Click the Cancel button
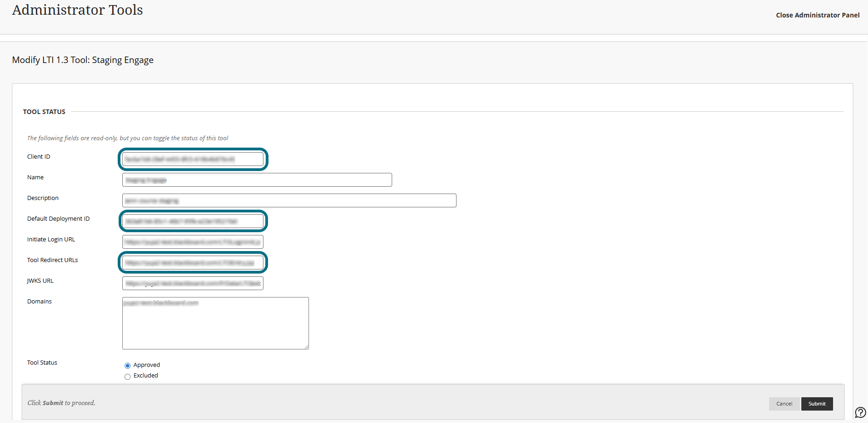This screenshot has height=423, width=868. pyautogui.click(x=784, y=404)
